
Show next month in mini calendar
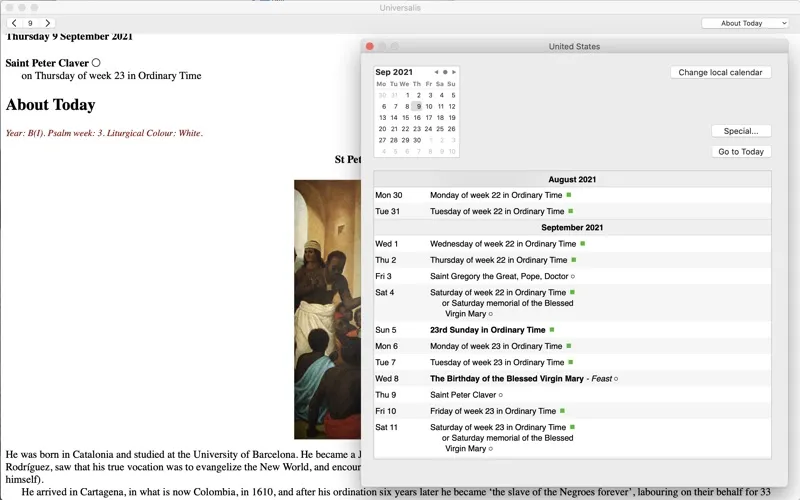pyautogui.click(x=454, y=72)
